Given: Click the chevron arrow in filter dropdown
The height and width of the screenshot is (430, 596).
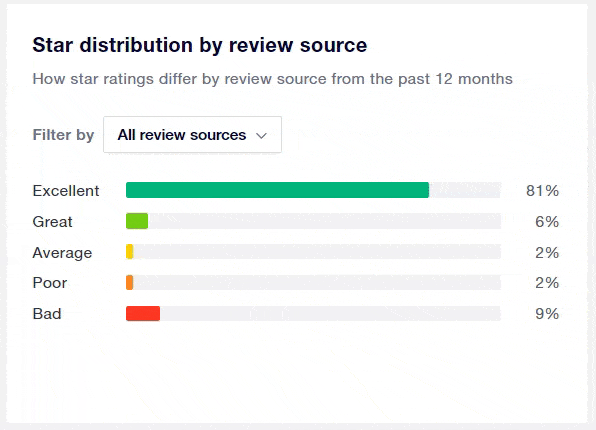Looking at the screenshot, I should pyautogui.click(x=262, y=135).
